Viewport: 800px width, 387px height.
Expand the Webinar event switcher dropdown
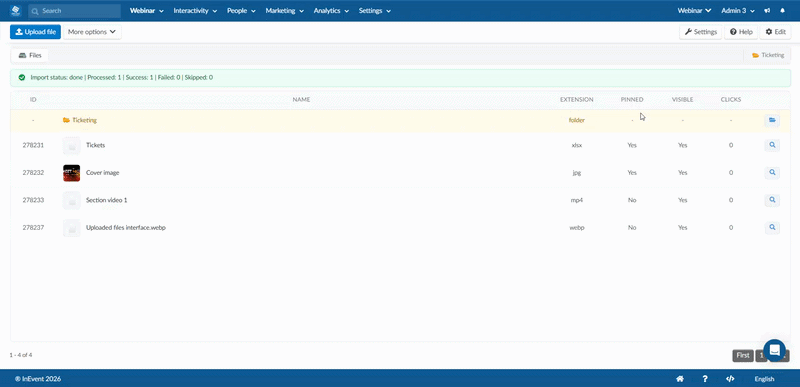click(694, 11)
